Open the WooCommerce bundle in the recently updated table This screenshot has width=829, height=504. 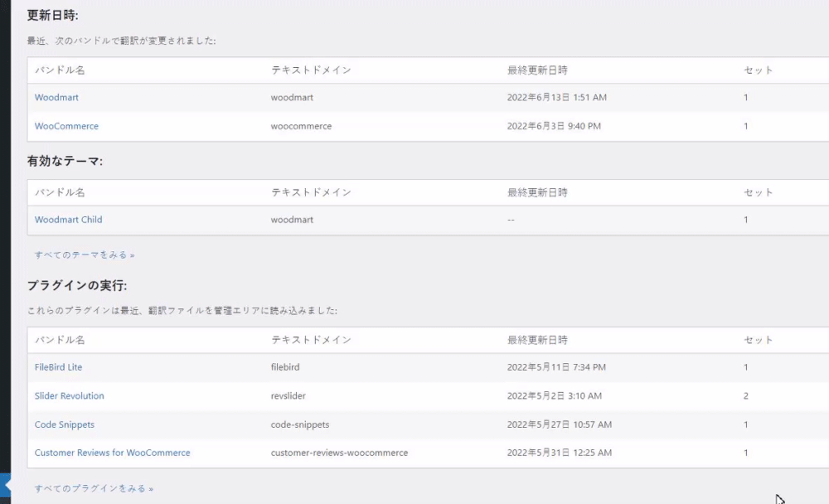tap(66, 127)
